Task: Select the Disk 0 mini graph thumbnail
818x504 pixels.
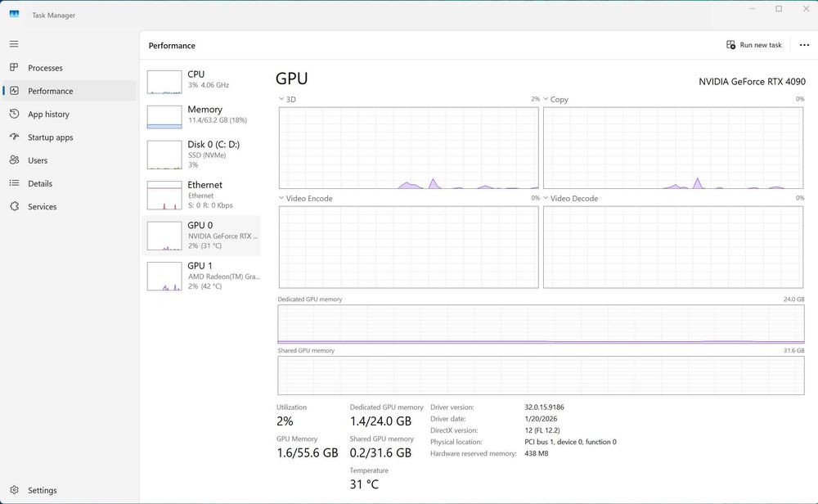Action: click(164, 155)
